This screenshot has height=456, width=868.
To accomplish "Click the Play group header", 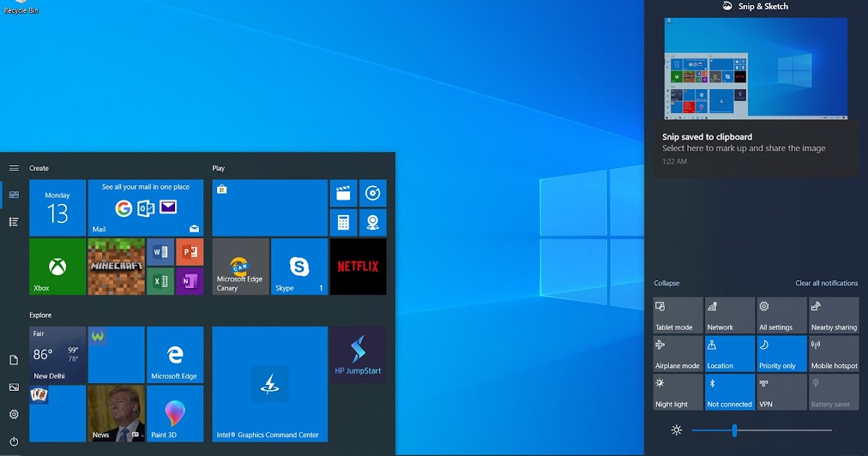I will click(x=218, y=168).
